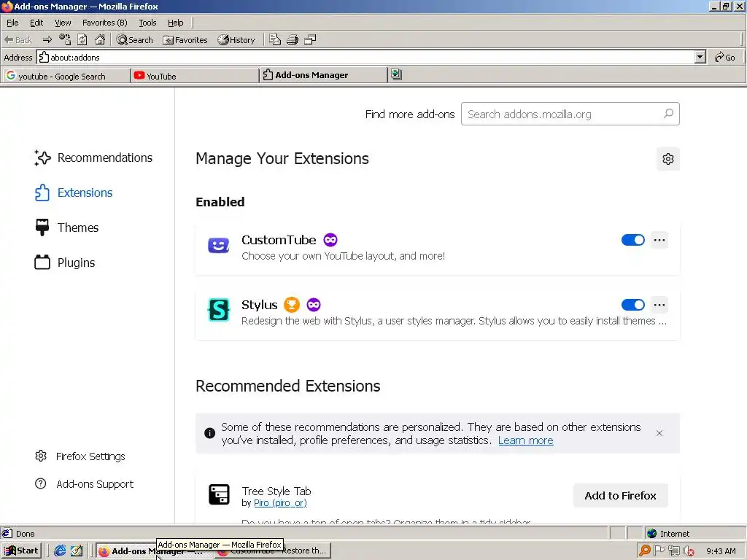Open CustomTube more options menu
This screenshot has height=560, width=747.
click(x=659, y=240)
